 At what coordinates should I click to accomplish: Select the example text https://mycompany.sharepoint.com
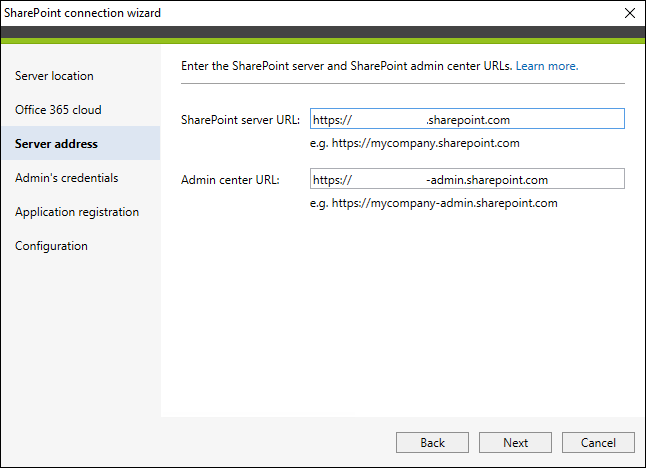(426, 143)
